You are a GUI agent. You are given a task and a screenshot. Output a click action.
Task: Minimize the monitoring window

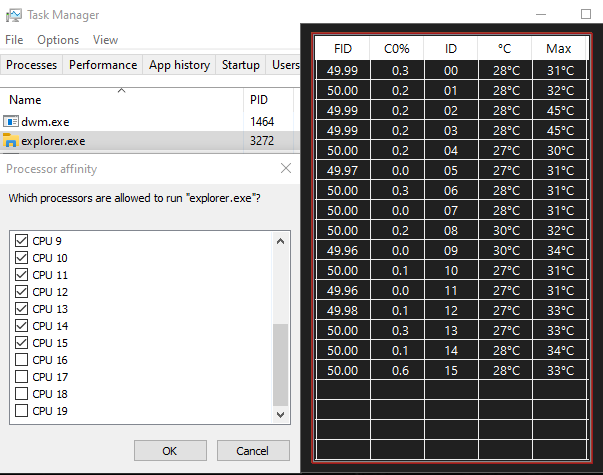pos(541,14)
